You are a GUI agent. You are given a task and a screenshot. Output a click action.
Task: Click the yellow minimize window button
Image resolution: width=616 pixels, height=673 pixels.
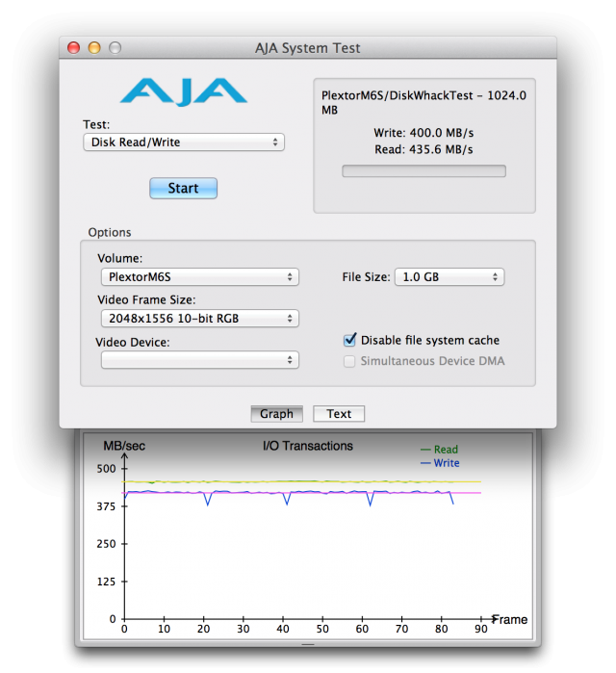tap(94, 47)
